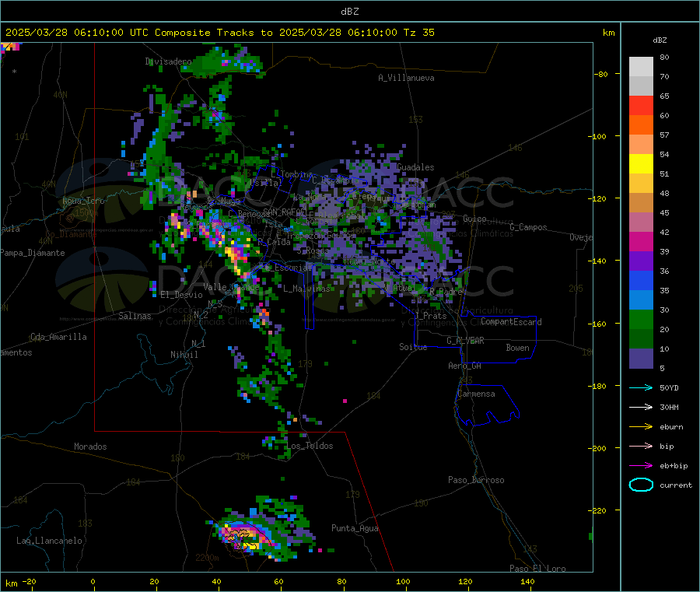The height and width of the screenshot is (592, 700).
Task: Click the 'Morados' map label
Action: pyautogui.click(x=90, y=447)
